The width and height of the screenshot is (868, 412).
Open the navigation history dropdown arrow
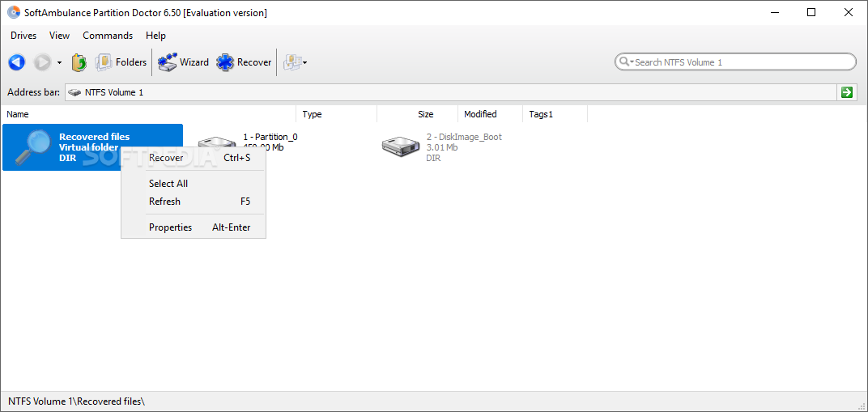(59, 63)
